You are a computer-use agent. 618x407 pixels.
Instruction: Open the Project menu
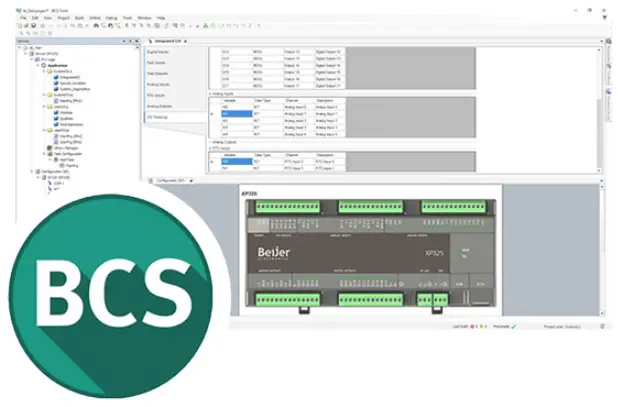(x=65, y=18)
